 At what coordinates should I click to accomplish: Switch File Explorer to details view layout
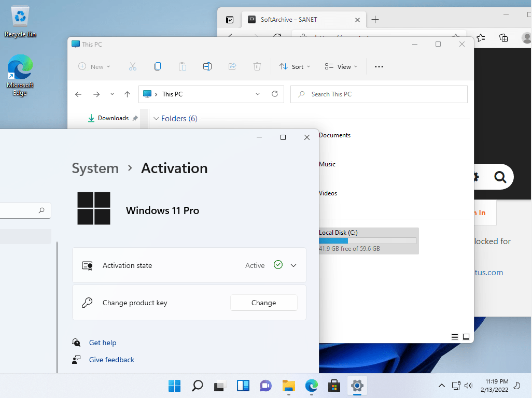[x=455, y=337]
